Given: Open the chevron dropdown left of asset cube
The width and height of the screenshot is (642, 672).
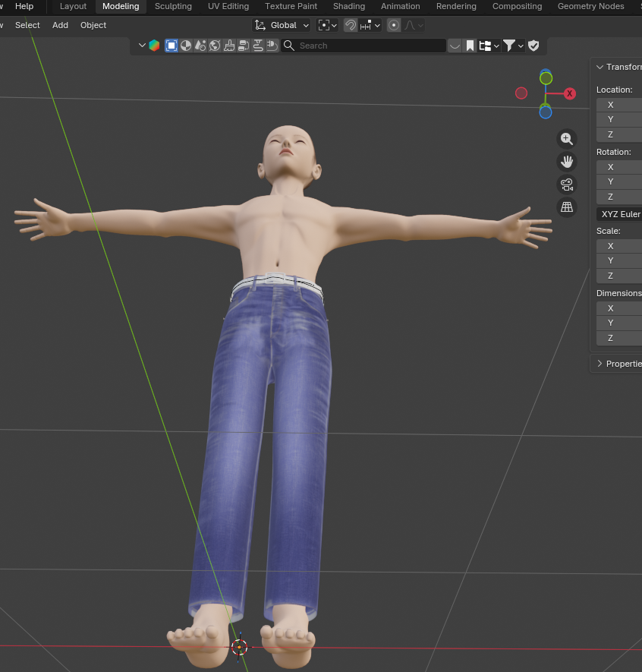Looking at the screenshot, I should [142, 45].
